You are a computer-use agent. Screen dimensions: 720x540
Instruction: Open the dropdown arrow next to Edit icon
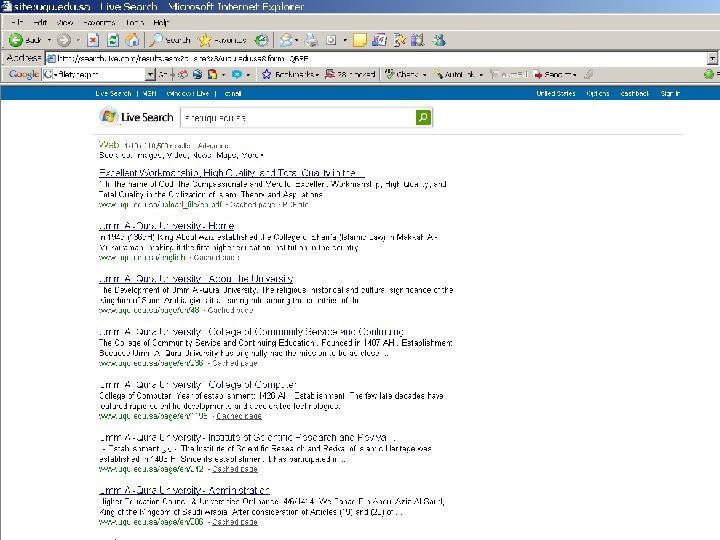click(x=345, y=40)
